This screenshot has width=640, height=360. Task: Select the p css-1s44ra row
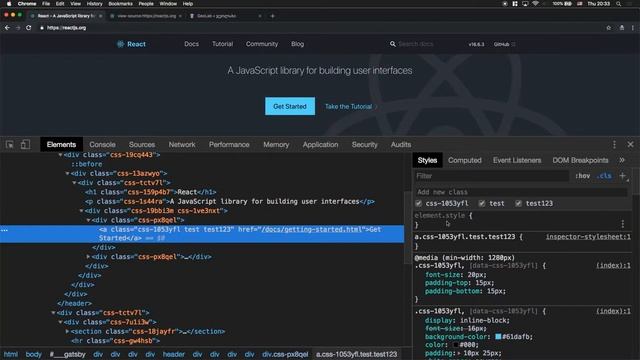tap(230, 202)
